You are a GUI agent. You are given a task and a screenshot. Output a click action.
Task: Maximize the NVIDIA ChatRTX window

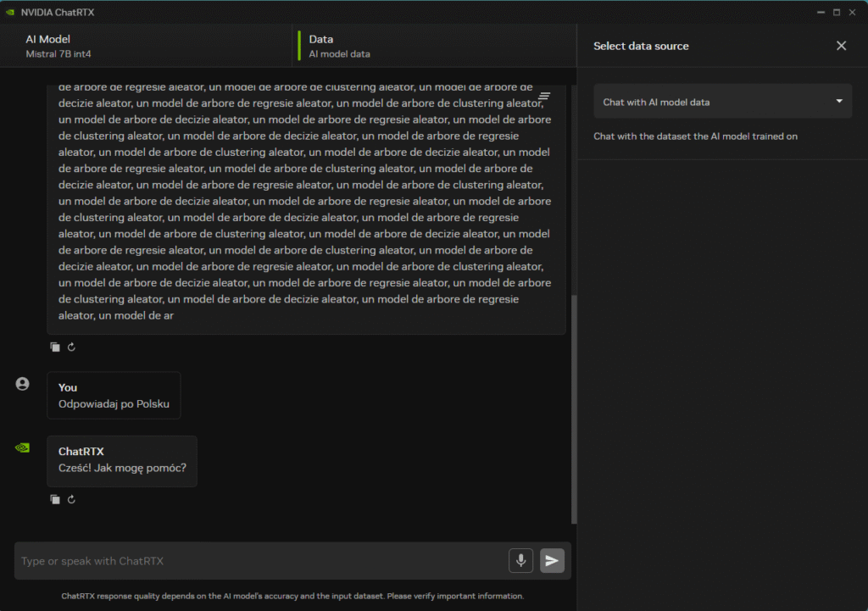(837, 12)
